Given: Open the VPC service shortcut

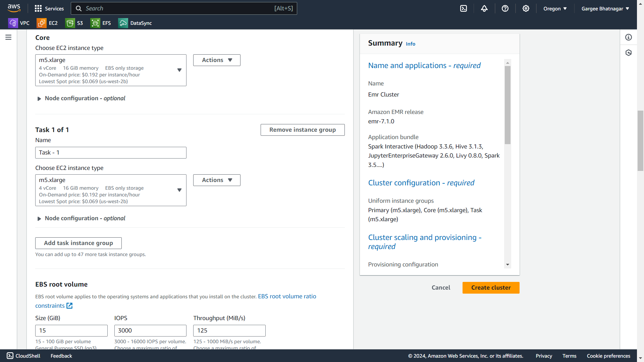Looking at the screenshot, I should [19, 23].
